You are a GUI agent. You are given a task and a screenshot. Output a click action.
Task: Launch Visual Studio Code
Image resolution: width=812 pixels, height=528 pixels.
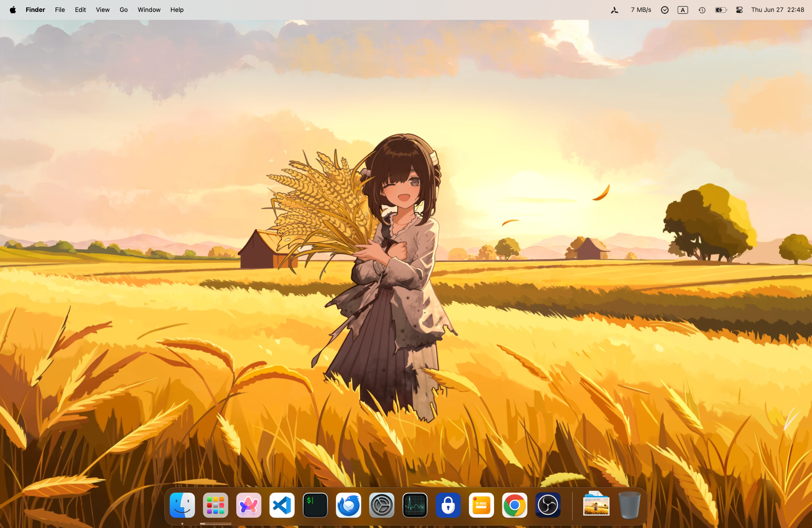(x=282, y=505)
